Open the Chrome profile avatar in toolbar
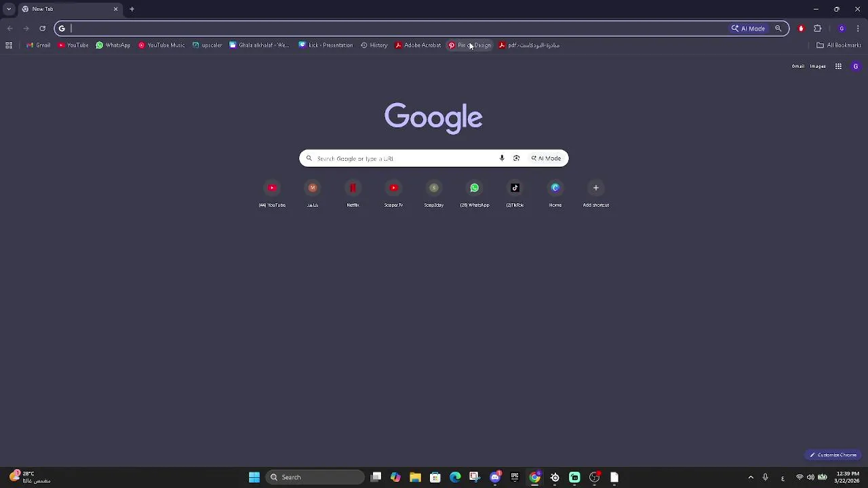 point(842,28)
